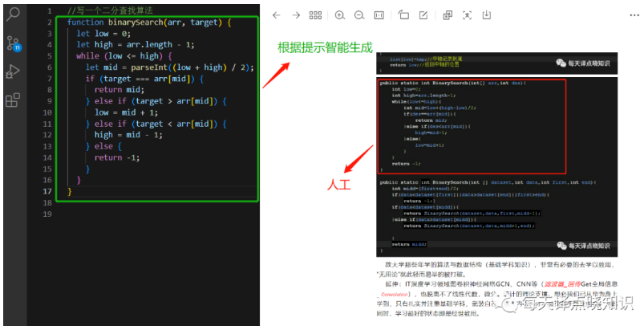Click the recursive BinarySearch(int [] dataset...) signature line
The image size is (644, 326).
(x=488, y=182)
